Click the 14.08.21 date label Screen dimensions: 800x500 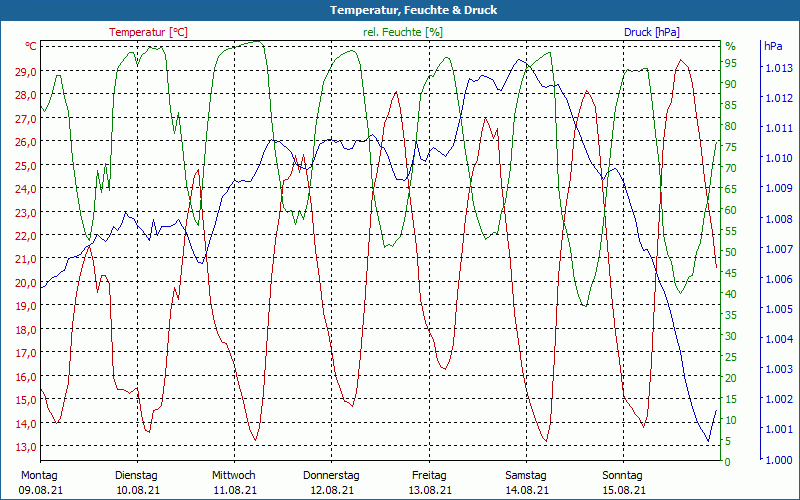point(527,490)
